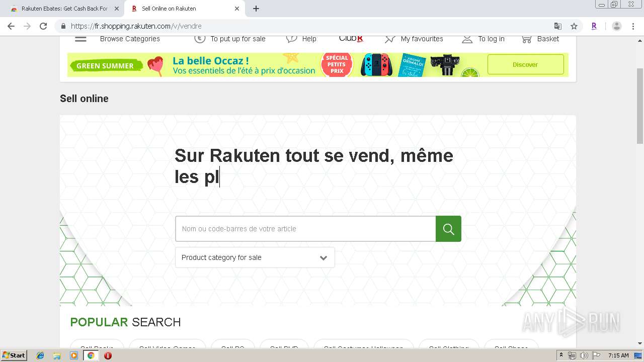Click the 'To log in' person icon
Screen dimensions: 644x362
click(467, 39)
